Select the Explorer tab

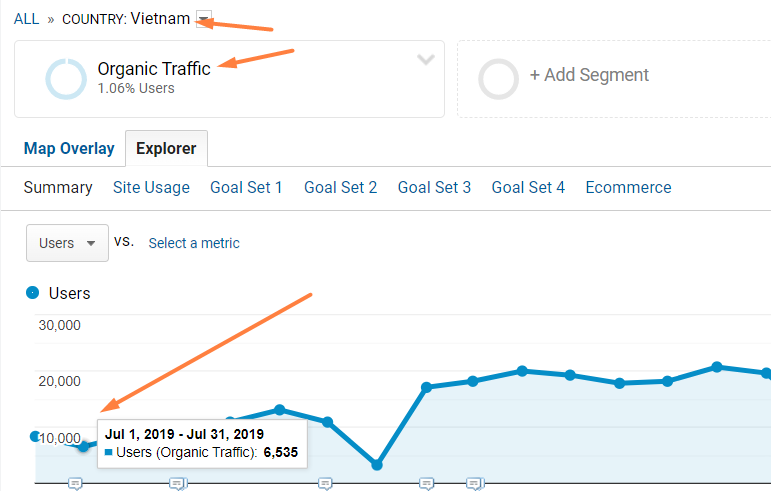point(166,148)
